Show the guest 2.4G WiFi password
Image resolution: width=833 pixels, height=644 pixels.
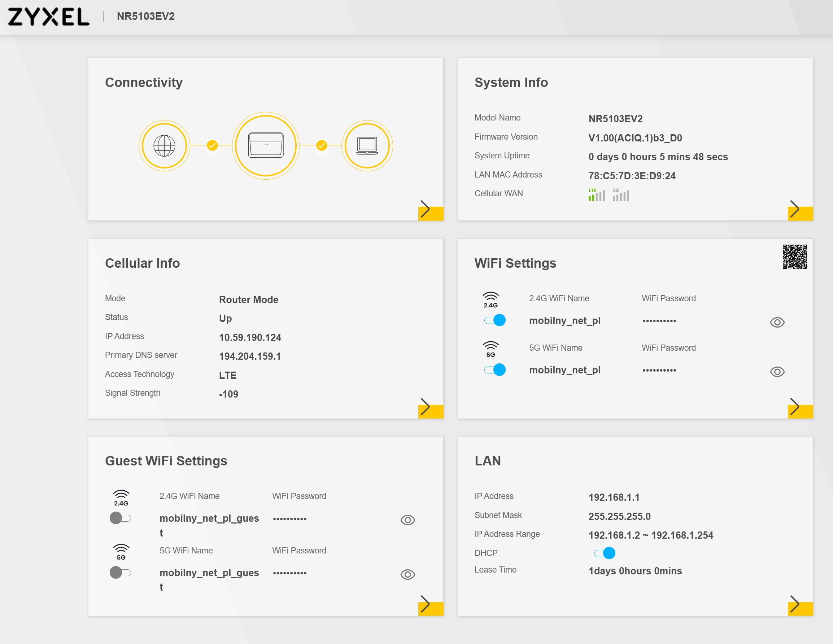pos(407,520)
